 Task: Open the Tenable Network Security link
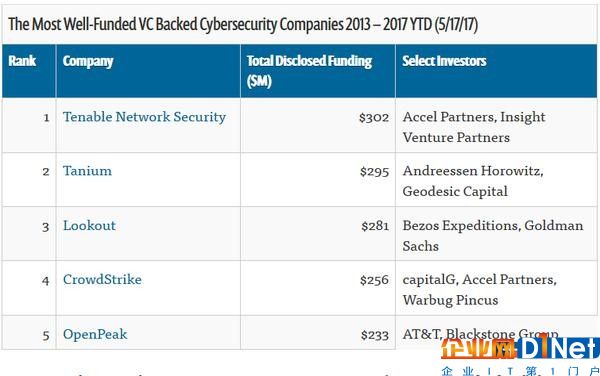pos(144,117)
